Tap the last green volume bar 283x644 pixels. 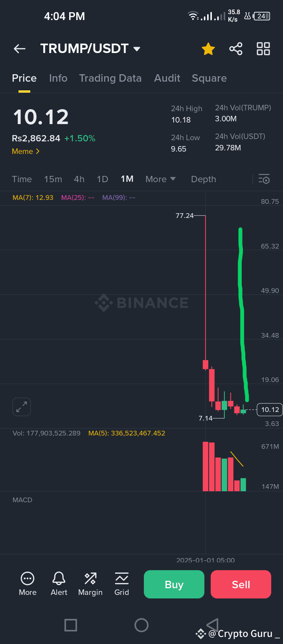point(243,485)
